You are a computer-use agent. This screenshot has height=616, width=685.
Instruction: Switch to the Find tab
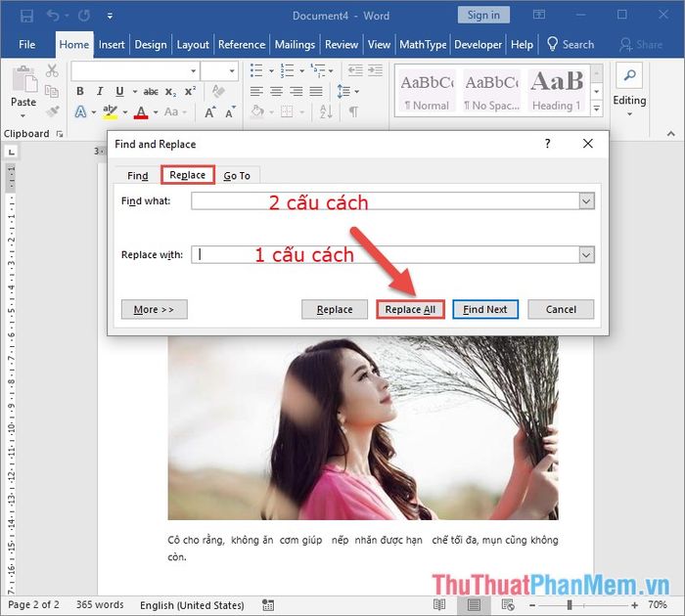[138, 176]
